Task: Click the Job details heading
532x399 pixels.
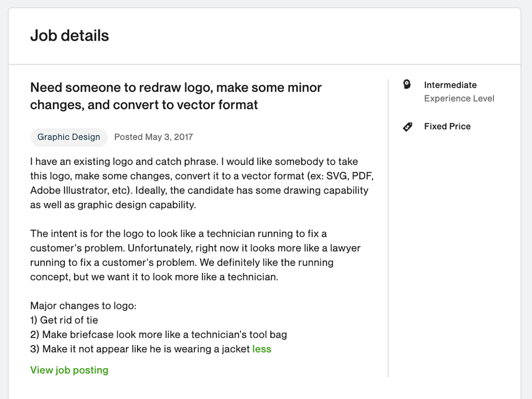Action: click(70, 35)
